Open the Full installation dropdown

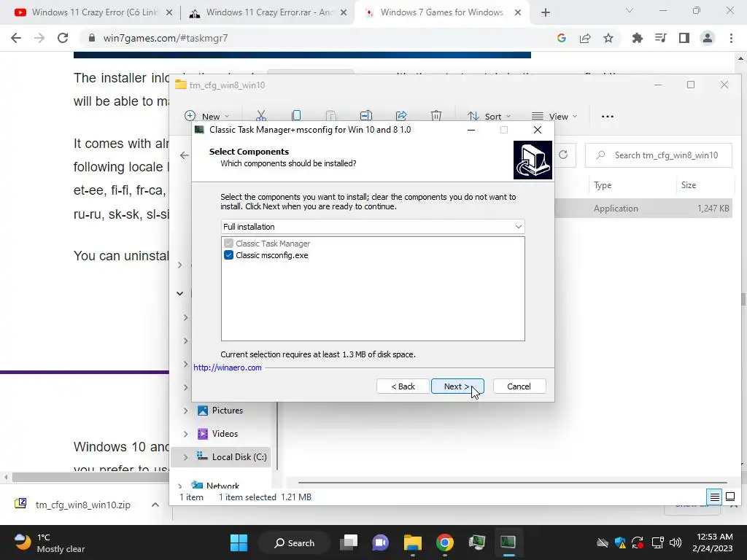point(373,227)
